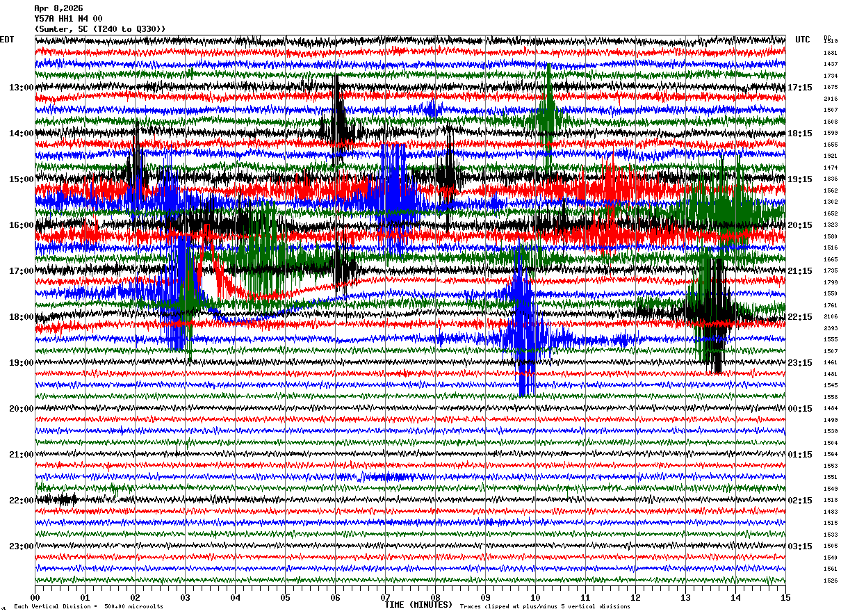Click the DC value '1526'
This screenshot has width=841, height=616.
[830, 581]
